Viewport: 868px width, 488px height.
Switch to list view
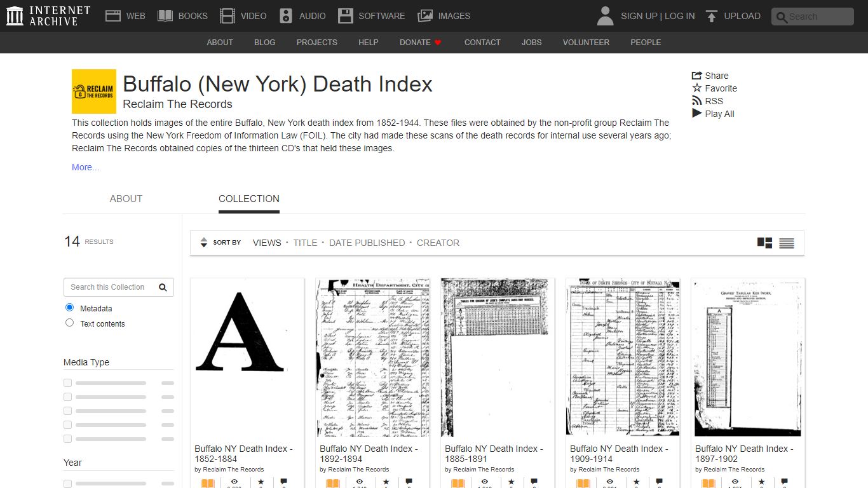point(787,243)
